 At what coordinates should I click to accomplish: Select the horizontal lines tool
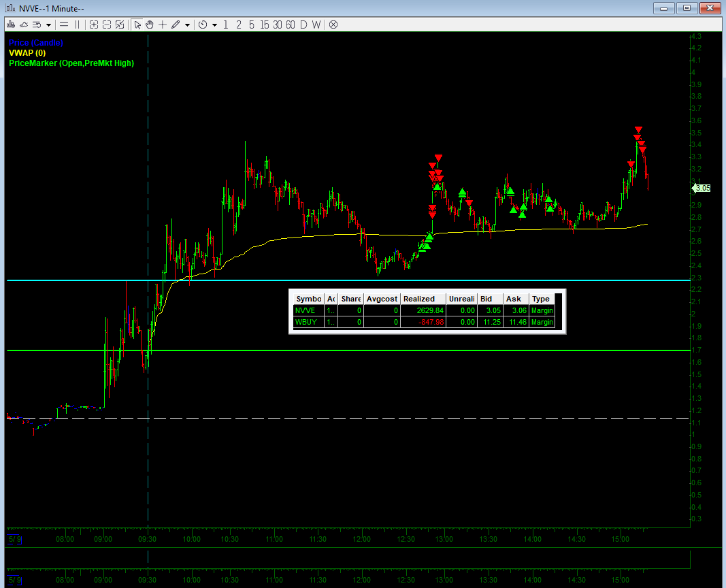click(x=65, y=24)
